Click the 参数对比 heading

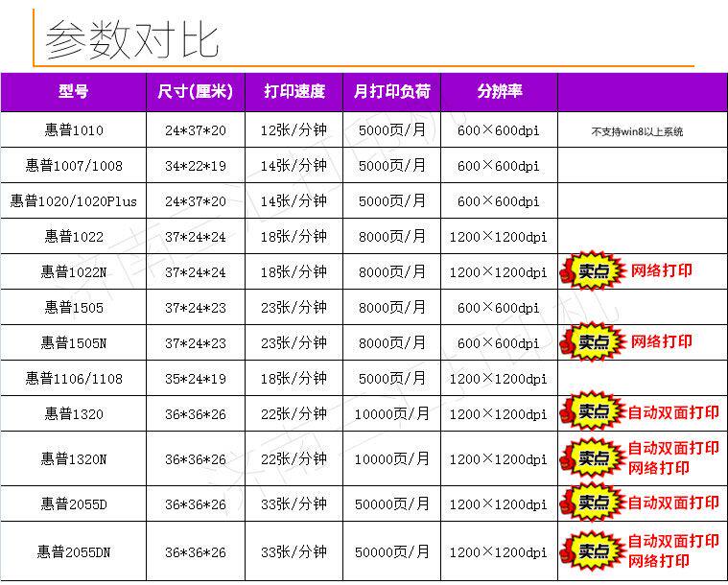(131, 40)
